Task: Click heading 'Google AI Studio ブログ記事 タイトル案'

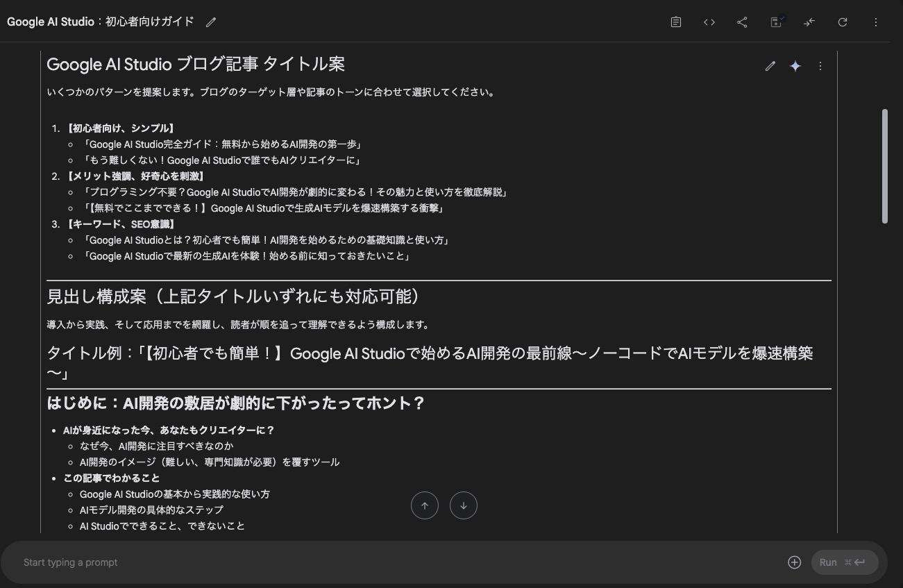Action: point(196,65)
